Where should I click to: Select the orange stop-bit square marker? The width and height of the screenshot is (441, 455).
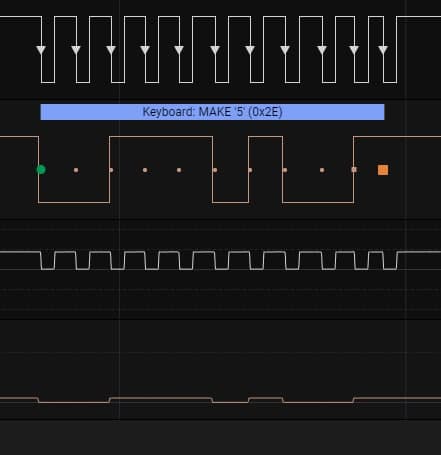[x=383, y=170]
